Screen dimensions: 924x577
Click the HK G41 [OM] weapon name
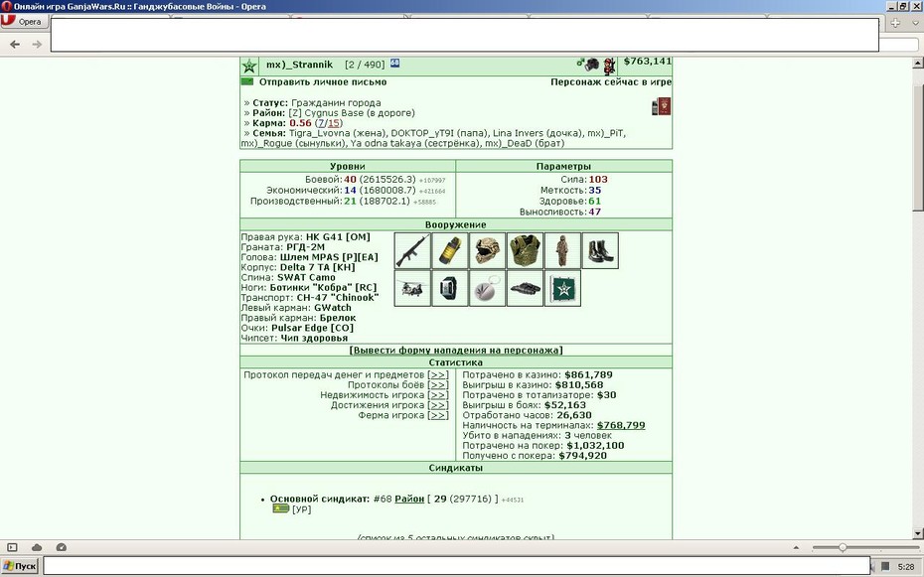point(338,236)
